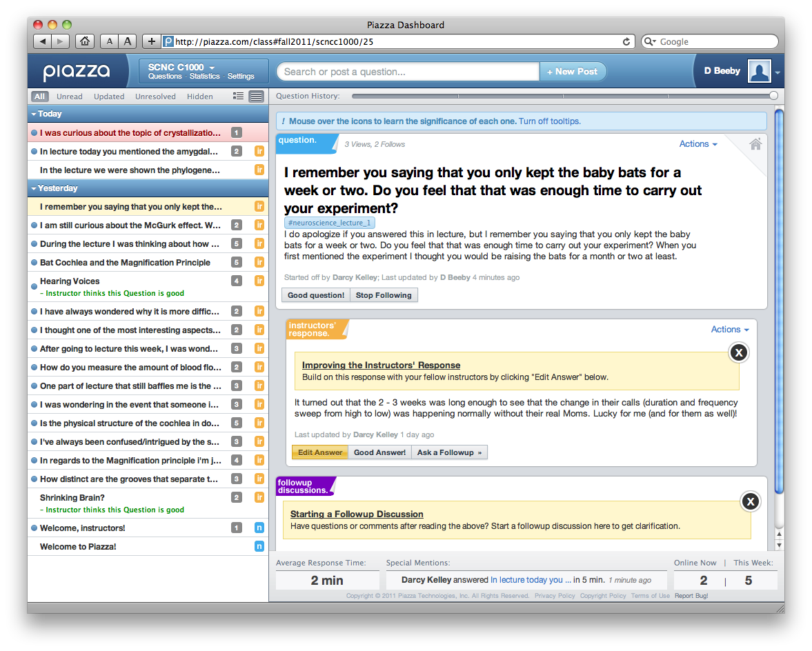This screenshot has width=812, height=651.
Task: Open the 'How distinct are the grooves' post
Action: [148, 479]
